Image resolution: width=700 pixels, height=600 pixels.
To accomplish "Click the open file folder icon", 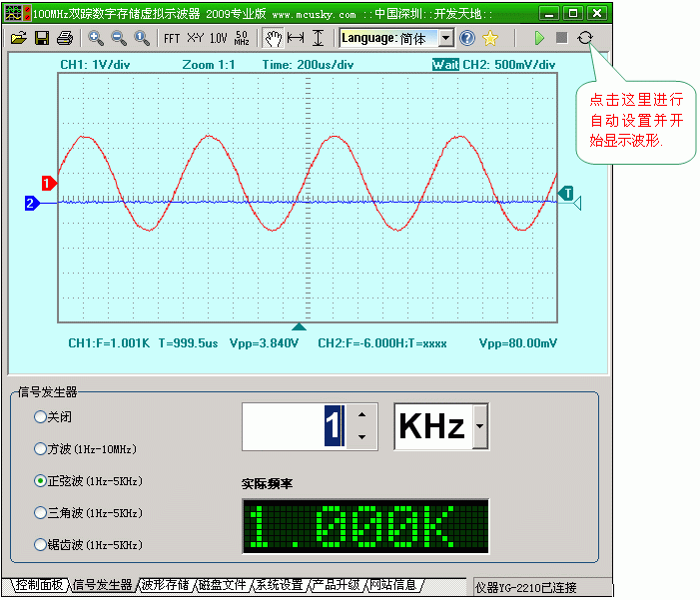I will coord(18,38).
